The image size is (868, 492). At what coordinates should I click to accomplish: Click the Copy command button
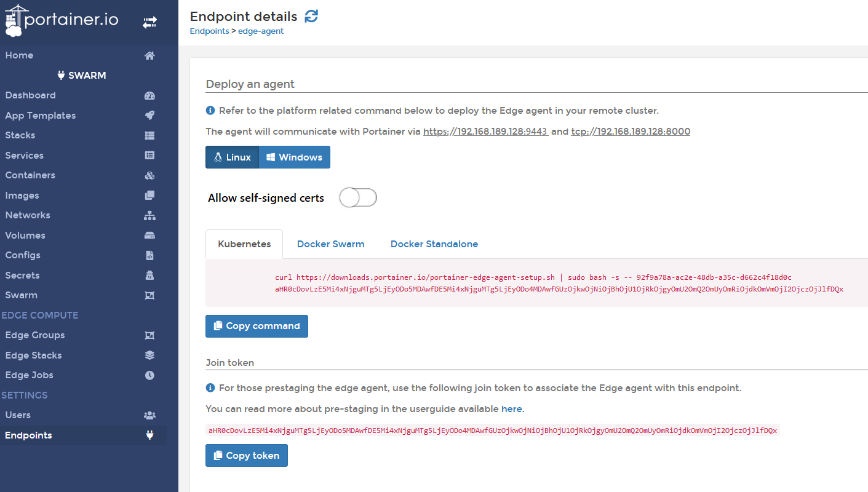click(x=257, y=326)
